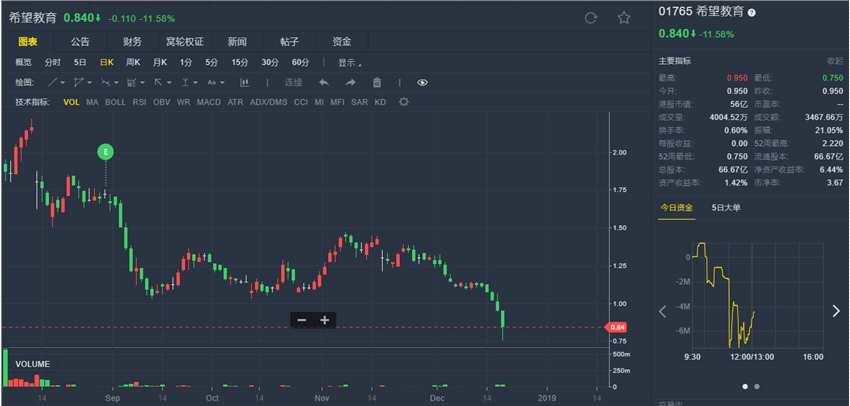Image resolution: width=850 pixels, height=406 pixels.
Task: Open the 显示 display dropdown
Action: click(350, 63)
